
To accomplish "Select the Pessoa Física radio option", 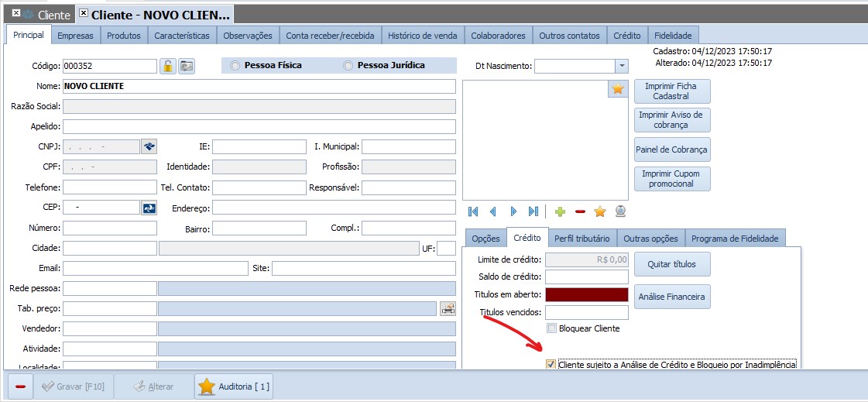I will (235, 66).
